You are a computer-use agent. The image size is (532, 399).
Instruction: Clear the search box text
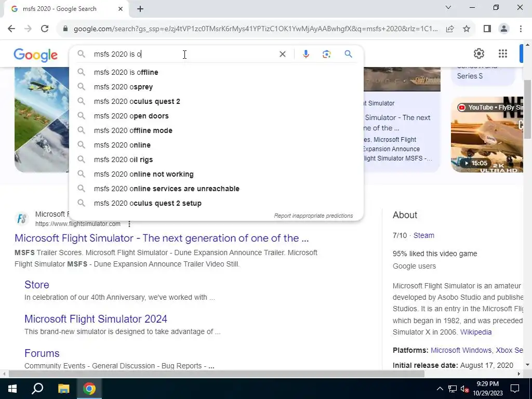point(282,54)
